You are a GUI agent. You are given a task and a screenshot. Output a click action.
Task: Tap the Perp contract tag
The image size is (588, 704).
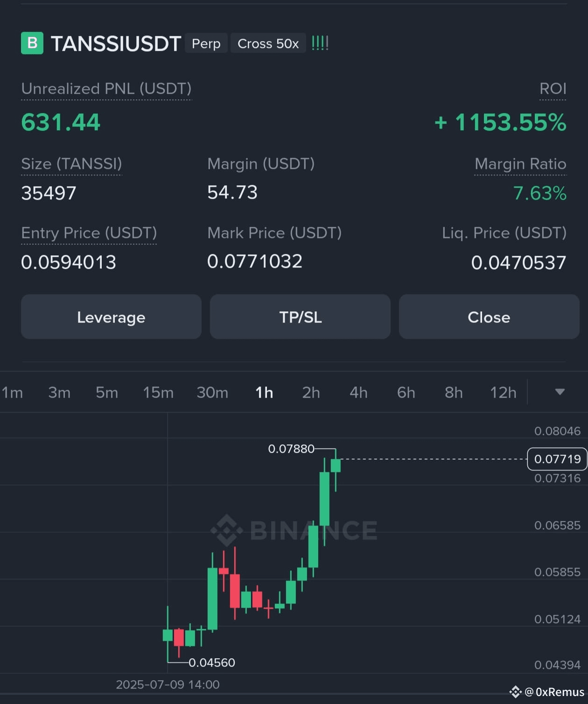coord(206,43)
